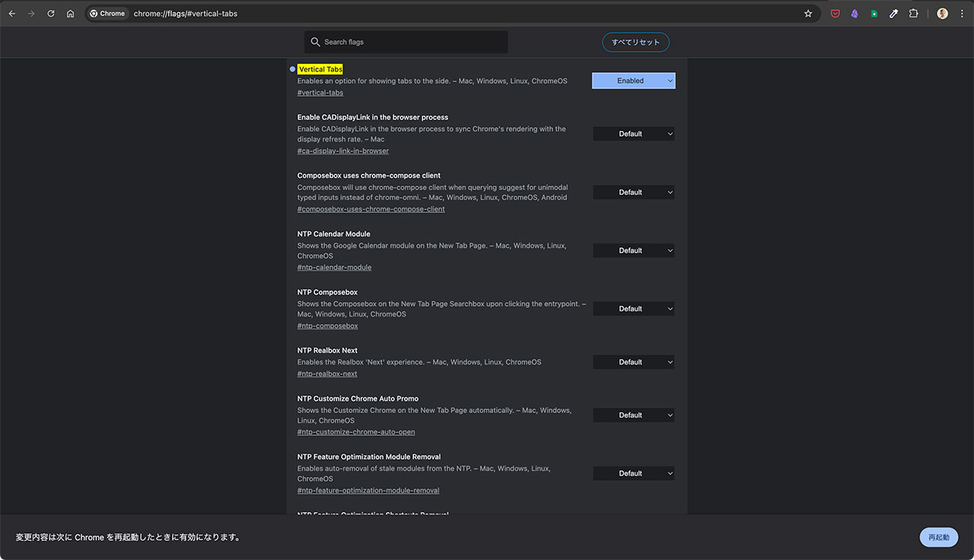
Task: Open the NTP Calendar Module dropdown
Action: 633,250
